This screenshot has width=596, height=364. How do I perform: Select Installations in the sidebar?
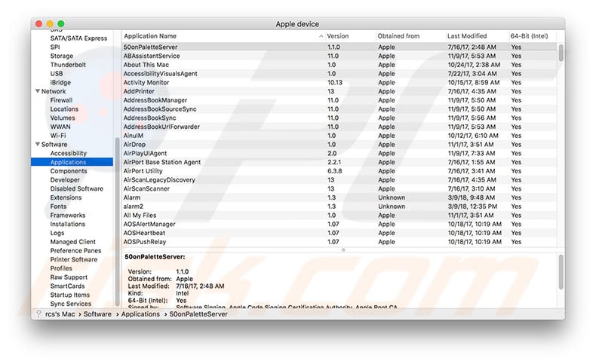[68, 224]
